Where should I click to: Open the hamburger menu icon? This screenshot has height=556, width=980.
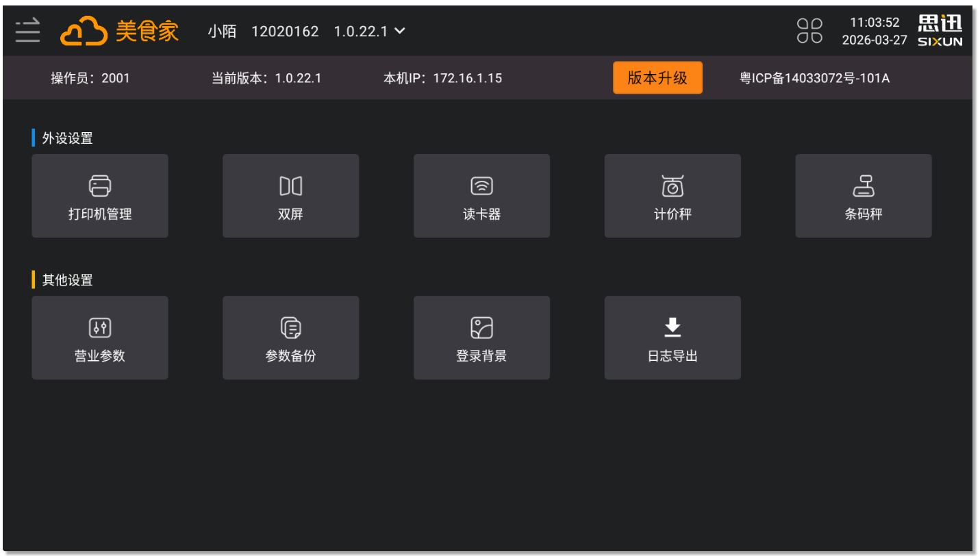pos(28,31)
